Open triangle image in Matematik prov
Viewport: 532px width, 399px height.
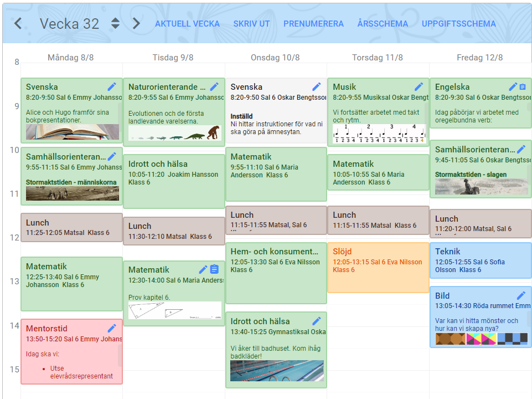click(175, 310)
